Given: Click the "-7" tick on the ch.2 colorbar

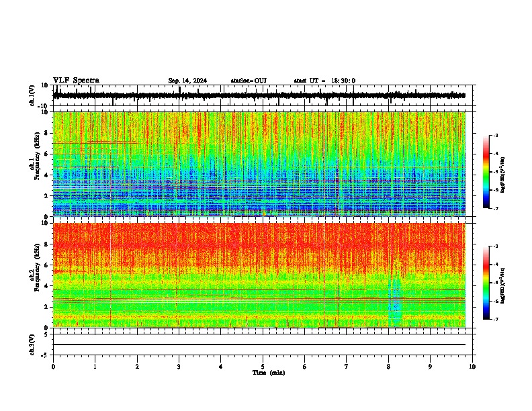Looking at the screenshot, I should (x=495, y=319).
